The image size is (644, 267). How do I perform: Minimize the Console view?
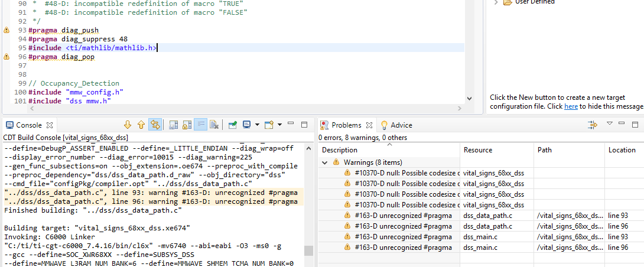click(291, 124)
